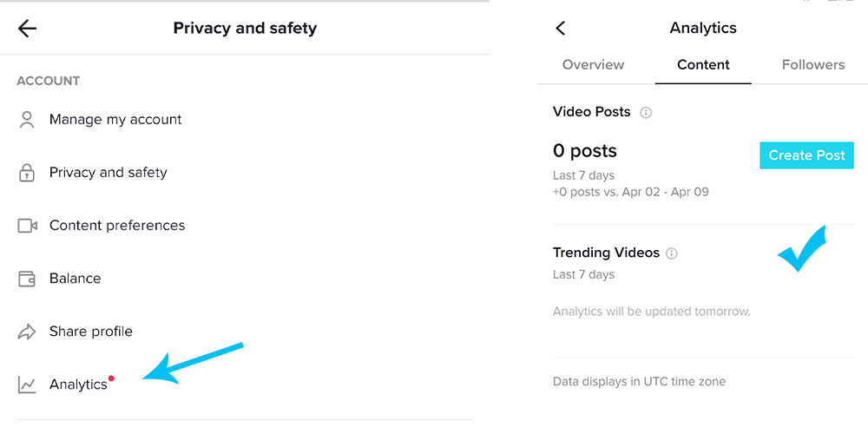The image size is (868, 434).
Task: Switch to the Overview tab
Action: [593, 65]
